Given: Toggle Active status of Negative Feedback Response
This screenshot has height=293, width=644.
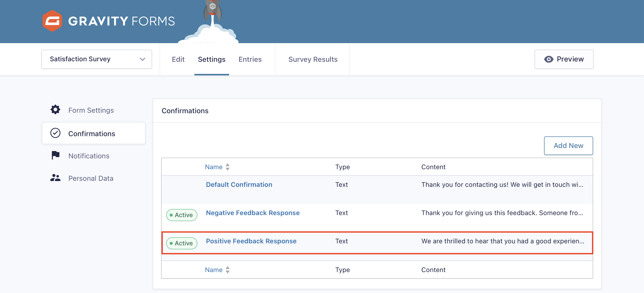Looking at the screenshot, I should (182, 215).
